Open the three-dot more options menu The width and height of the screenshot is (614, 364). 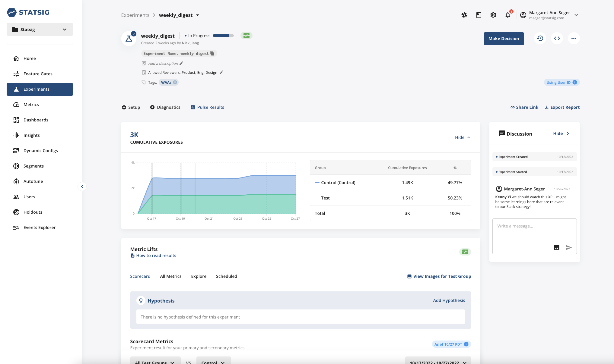pos(574,38)
